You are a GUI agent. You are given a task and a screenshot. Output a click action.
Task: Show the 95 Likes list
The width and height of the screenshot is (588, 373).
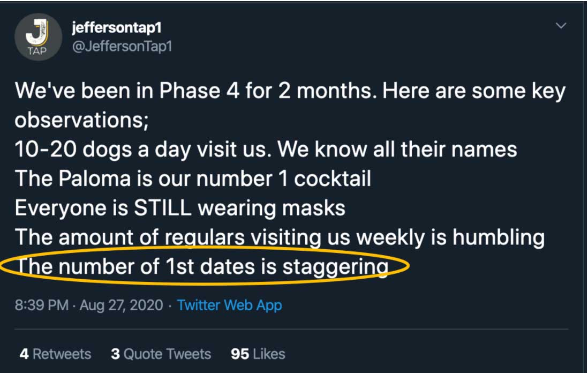258,354
